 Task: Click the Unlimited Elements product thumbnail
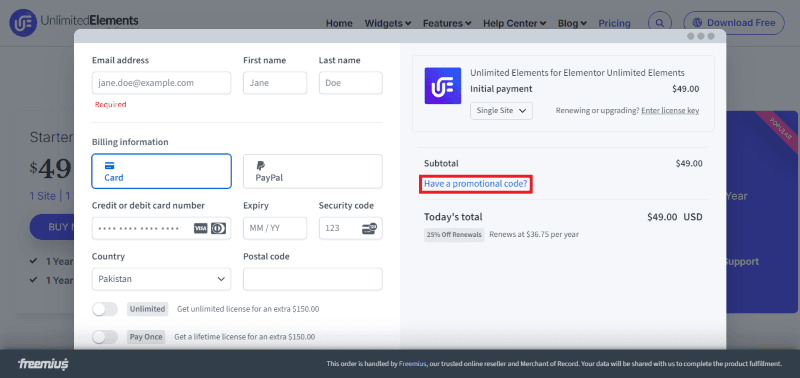pyautogui.click(x=443, y=86)
